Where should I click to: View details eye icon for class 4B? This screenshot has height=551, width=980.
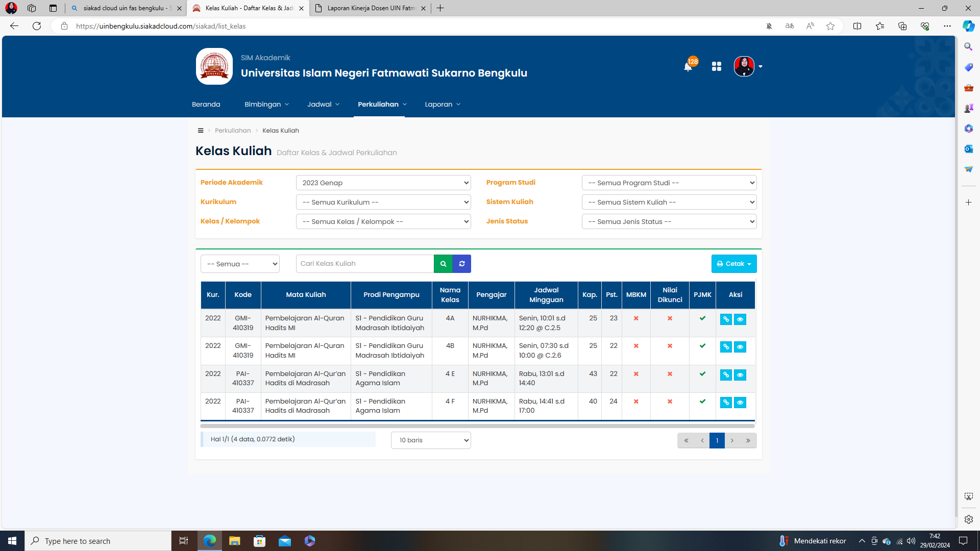click(x=740, y=347)
